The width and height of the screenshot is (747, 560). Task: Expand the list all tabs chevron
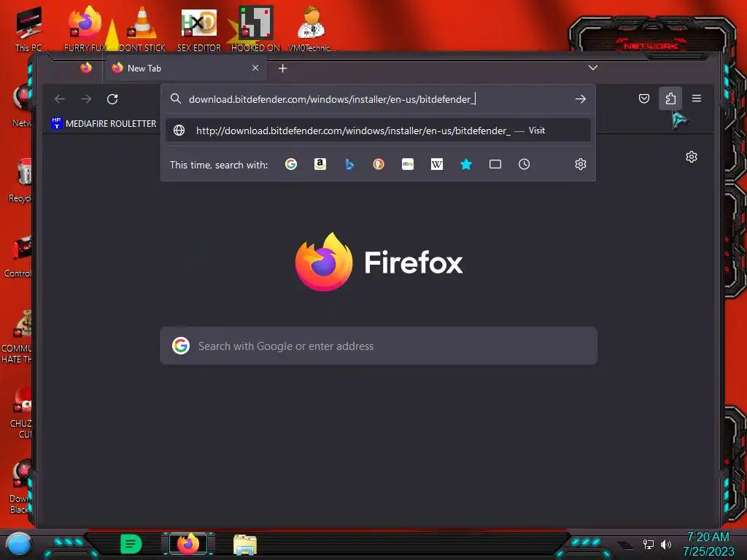pyautogui.click(x=592, y=68)
